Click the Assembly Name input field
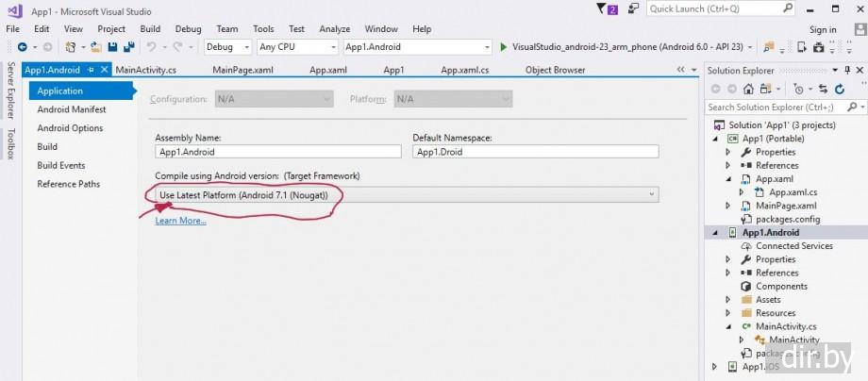The height and width of the screenshot is (381, 868). (278, 152)
